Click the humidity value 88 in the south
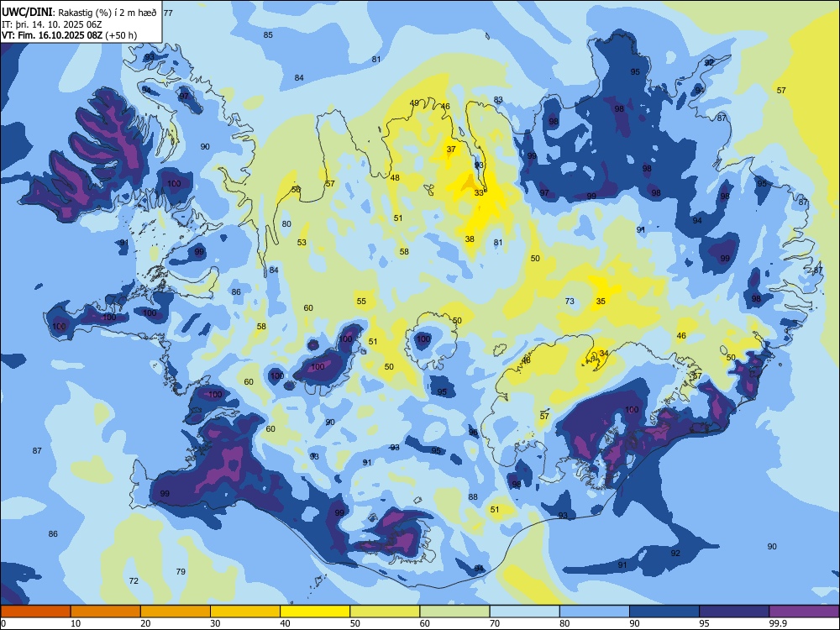 (x=472, y=496)
